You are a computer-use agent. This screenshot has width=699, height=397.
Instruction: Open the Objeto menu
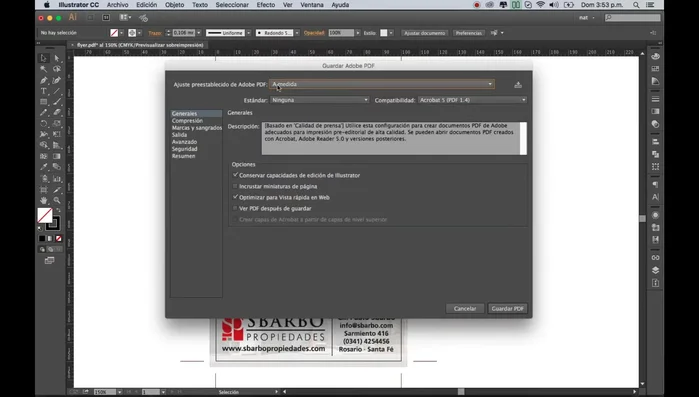(x=174, y=5)
